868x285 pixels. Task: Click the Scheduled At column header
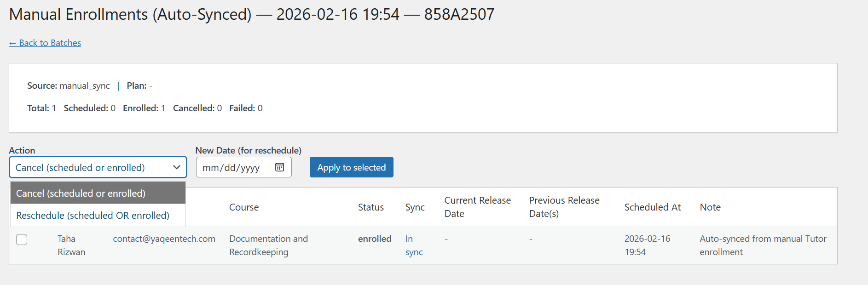pos(652,207)
